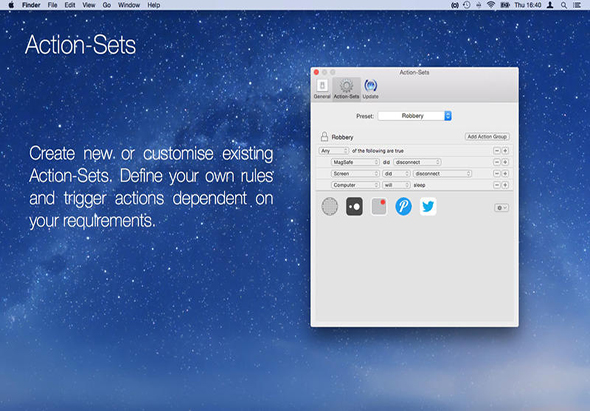Screen dimensions: 590x411
Task: Open the General preferences tab
Action: 322,89
